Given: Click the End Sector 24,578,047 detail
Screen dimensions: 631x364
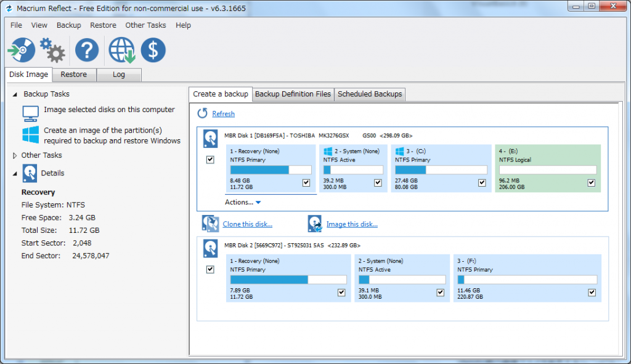Looking at the screenshot, I should [x=65, y=256].
